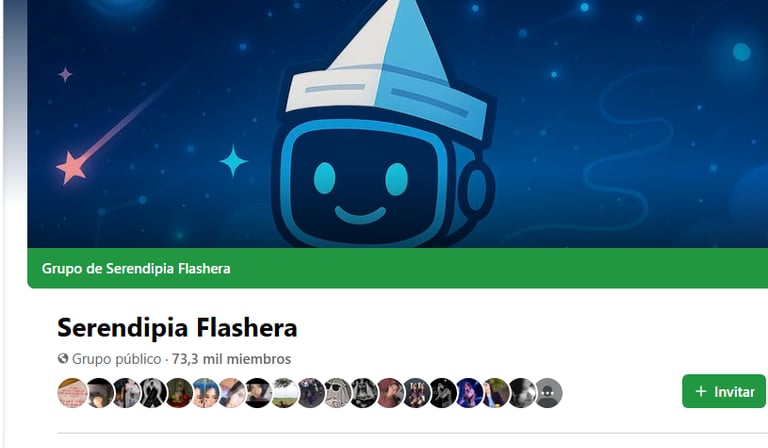Open the blue stage-lit singer avatar

coord(469,393)
